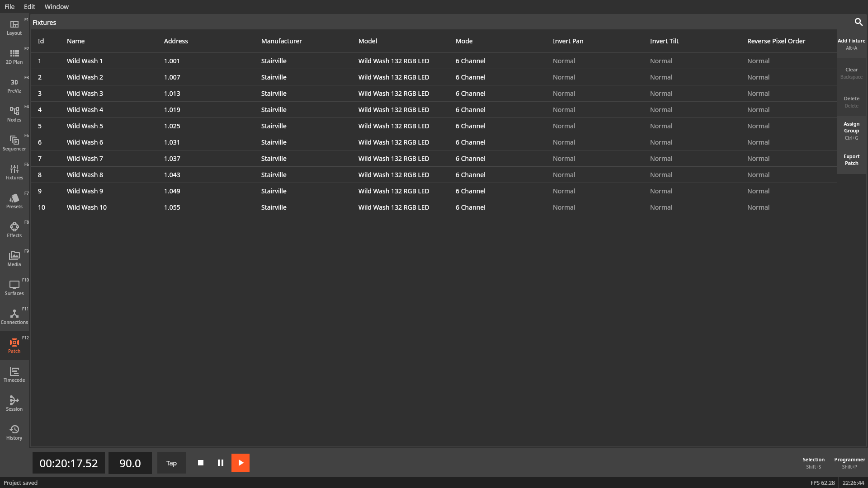Pause the running sequence

pos(221,462)
